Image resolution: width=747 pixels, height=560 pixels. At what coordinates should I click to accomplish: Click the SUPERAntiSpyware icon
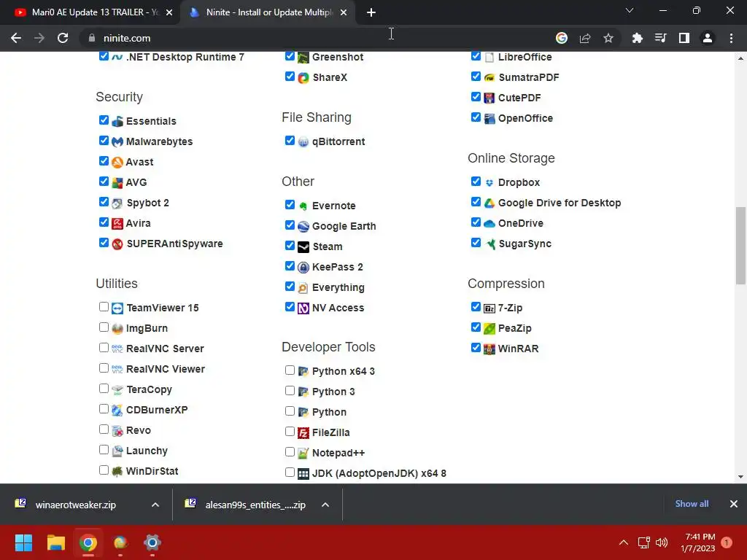pyautogui.click(x=117, y=244)
